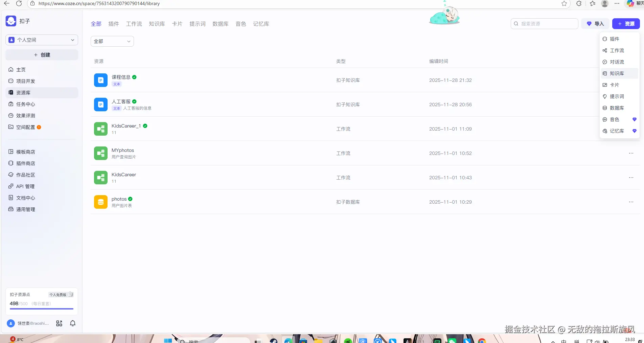Viewport: 644px width, 343px height.
Task: Click the green workflow icon of MYphotos
Action: 101,153
